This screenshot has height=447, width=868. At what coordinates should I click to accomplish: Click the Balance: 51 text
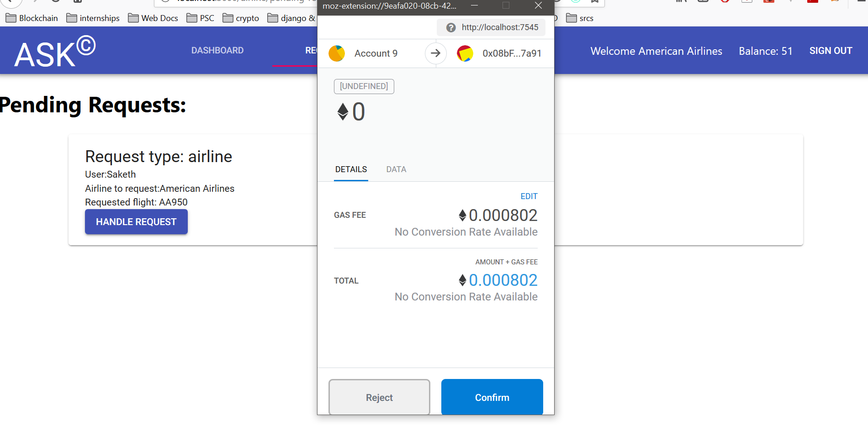pyautogui.click(x=766, y=51)
